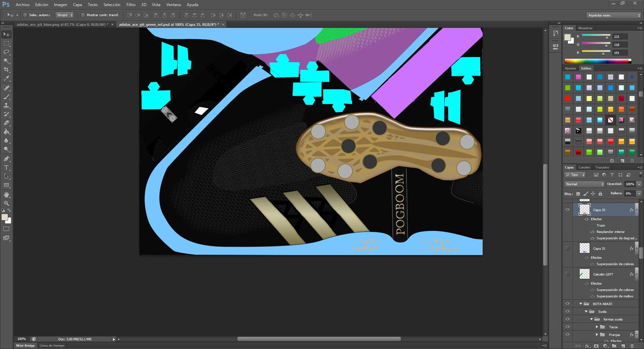Click the add layer mask icon
Viewport: 644px width, 349px height.
pos(596,345)
